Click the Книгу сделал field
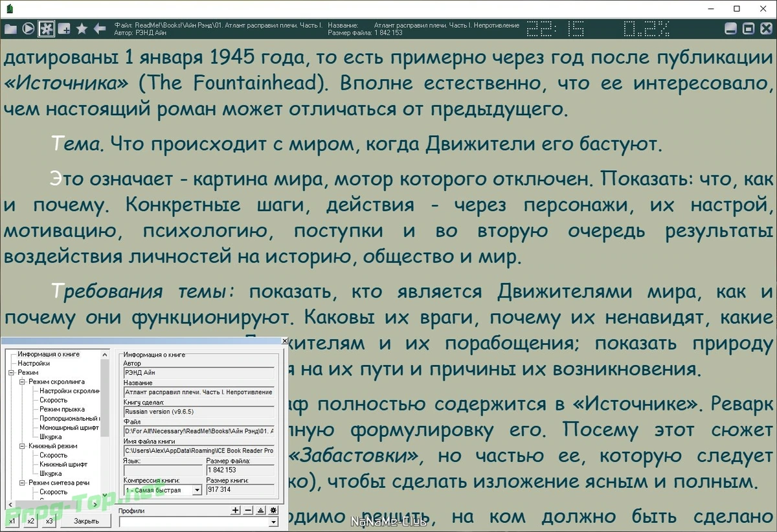 click(199, 412)
